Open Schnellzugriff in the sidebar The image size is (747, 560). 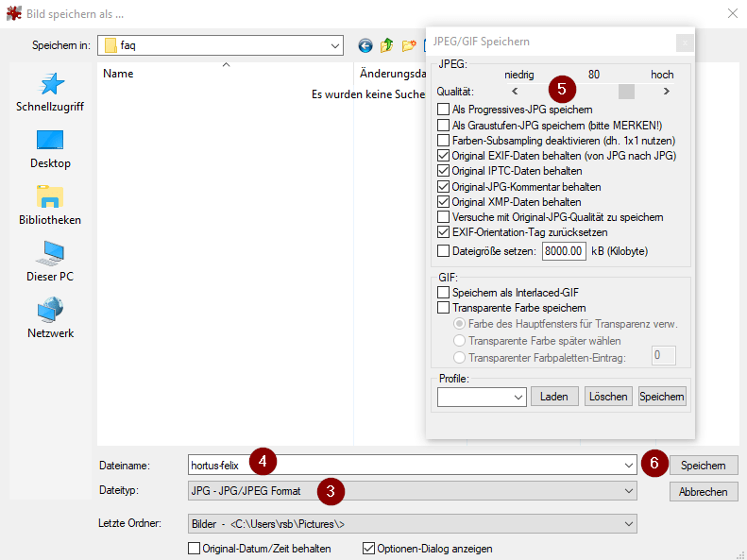pos(50,93)
